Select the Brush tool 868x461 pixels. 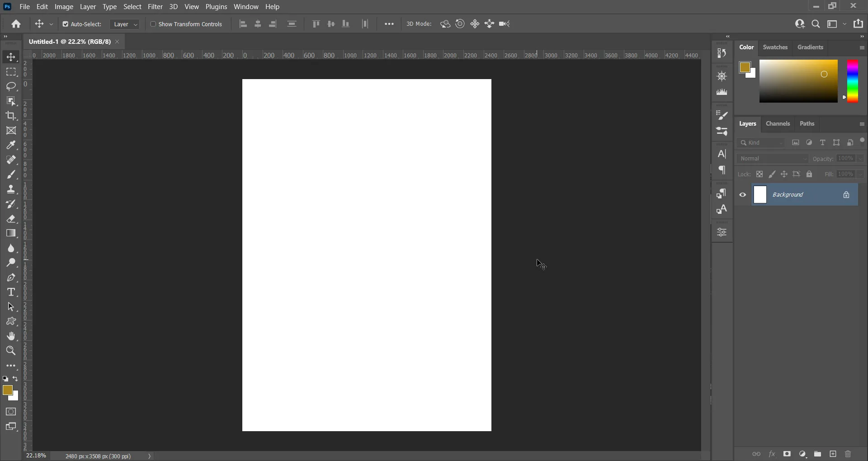(x=11, y=175)
